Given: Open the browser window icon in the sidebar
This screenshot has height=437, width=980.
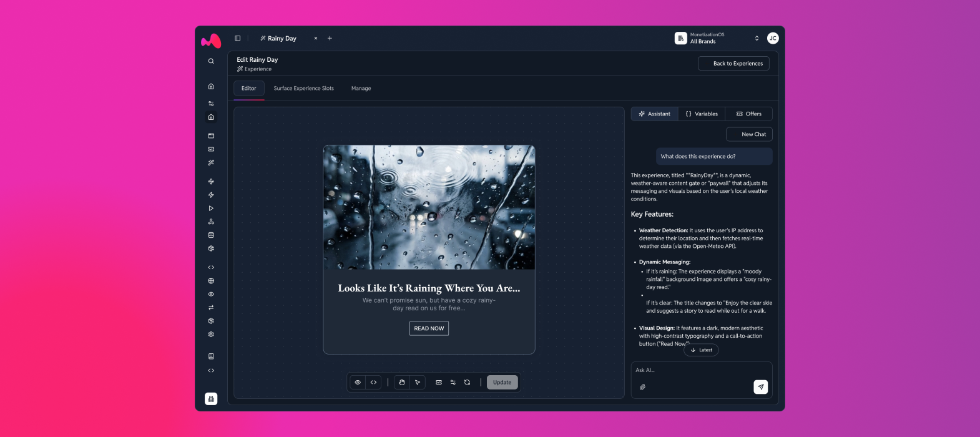Looking at the screenshot, I should coord(211,135).
